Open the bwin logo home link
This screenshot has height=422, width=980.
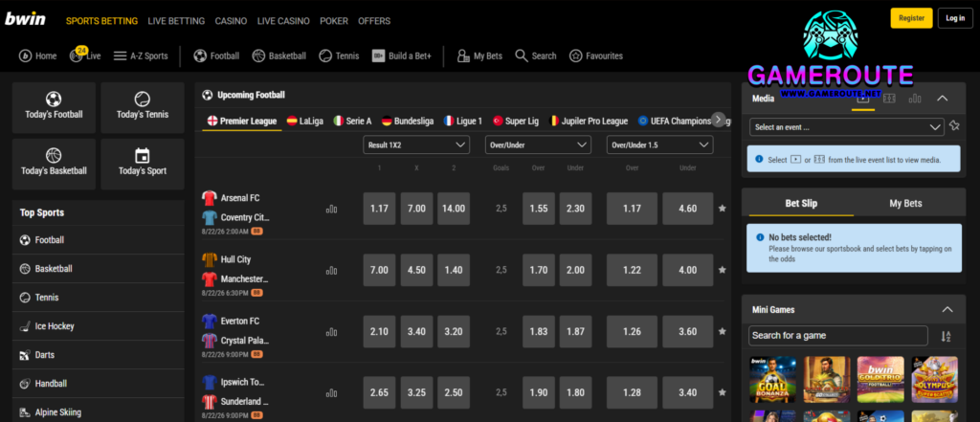pyautogui.click(x=25, y=19)
